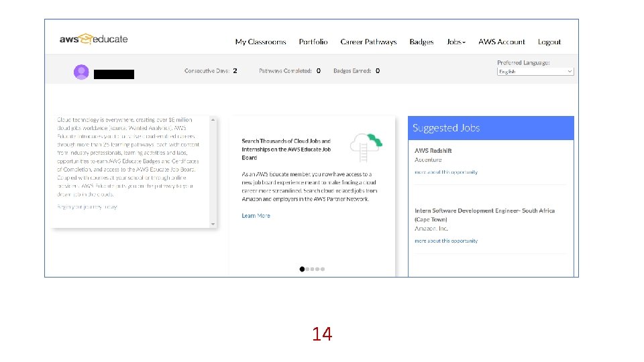
Task: Go to Career Pathways
Action: (x=368, y=42)
